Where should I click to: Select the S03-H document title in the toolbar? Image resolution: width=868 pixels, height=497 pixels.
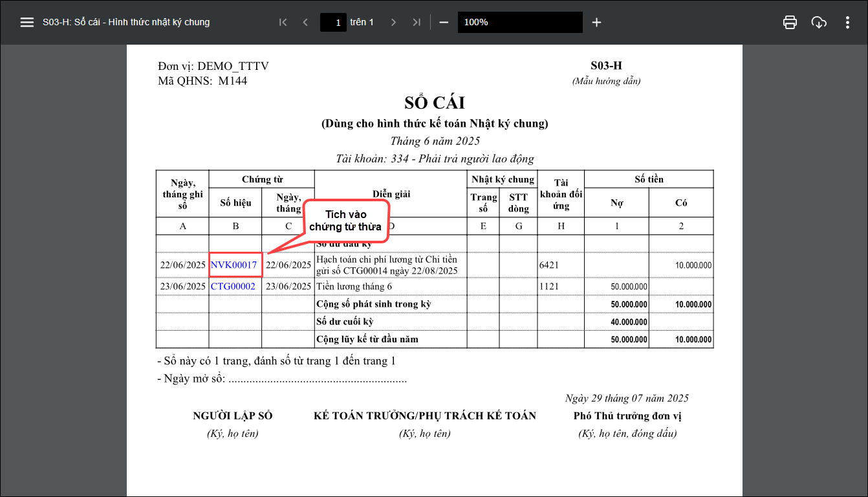126,22
